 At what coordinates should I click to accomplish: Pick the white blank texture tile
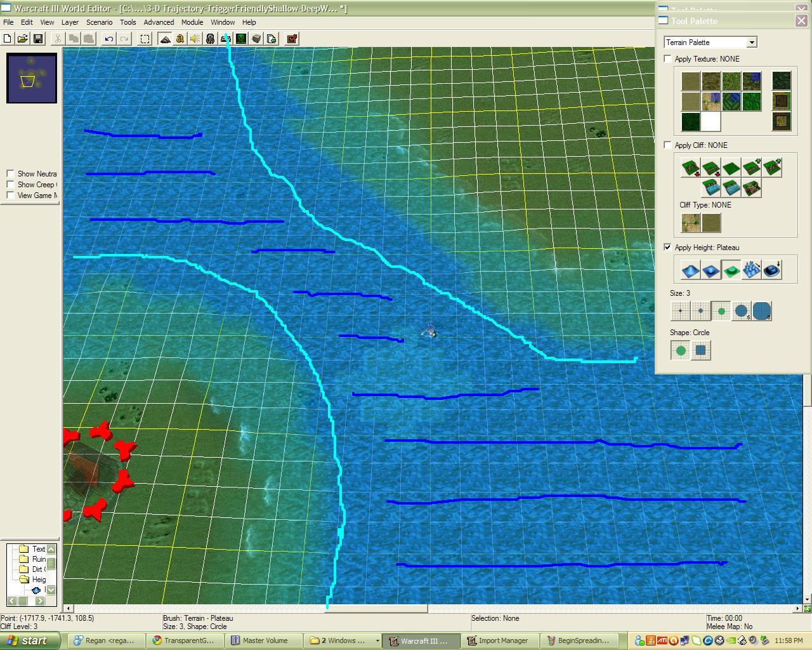coord(710,121)
